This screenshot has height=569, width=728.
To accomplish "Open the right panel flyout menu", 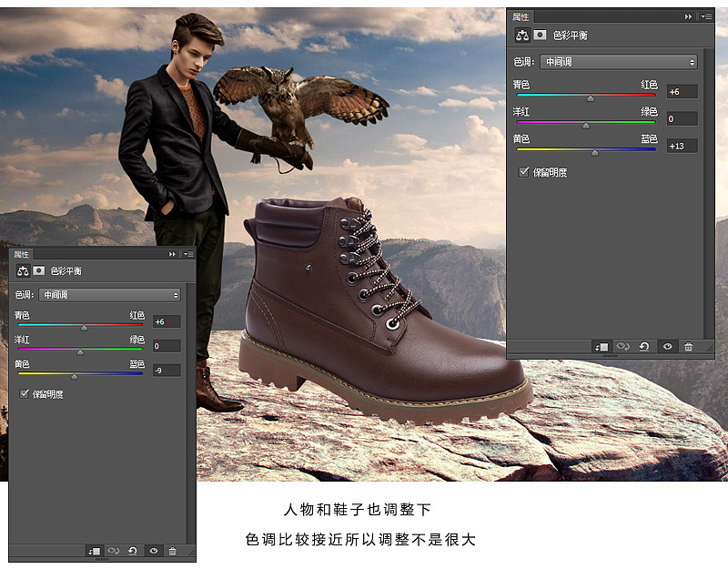I will coord(706,16).
